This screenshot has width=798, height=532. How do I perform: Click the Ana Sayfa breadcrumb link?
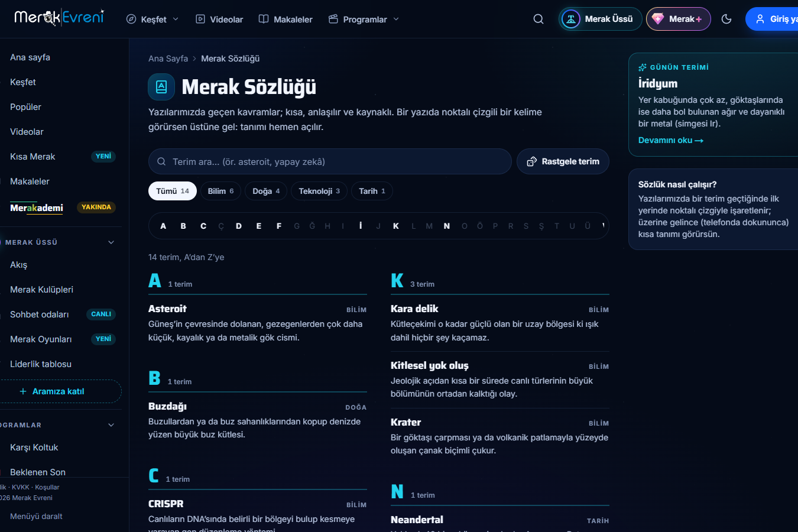pyautogui.click(x=168, y=59)
